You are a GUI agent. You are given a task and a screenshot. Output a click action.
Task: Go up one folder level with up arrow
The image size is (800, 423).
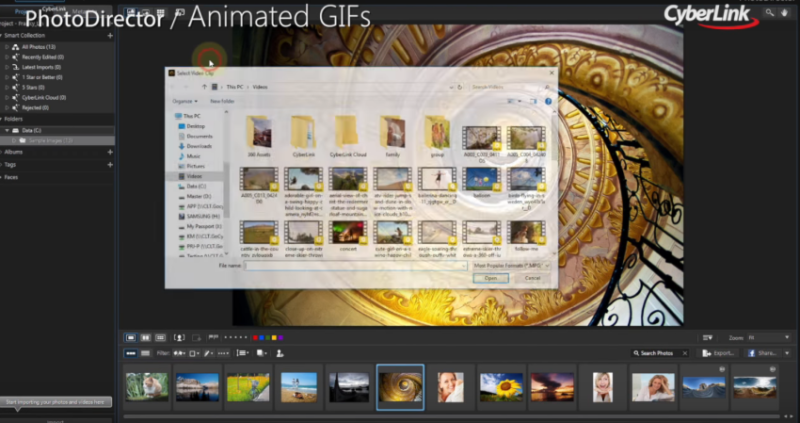205,87
